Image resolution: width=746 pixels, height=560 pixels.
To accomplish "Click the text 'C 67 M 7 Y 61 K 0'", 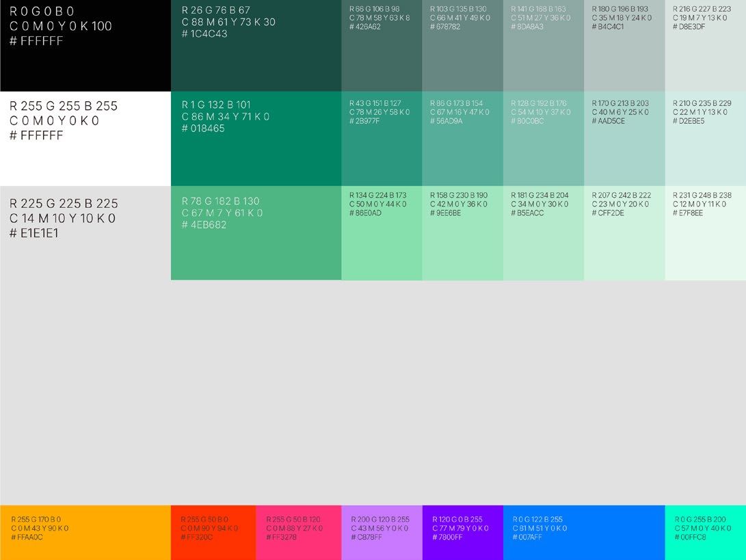I will pos(222,213).
